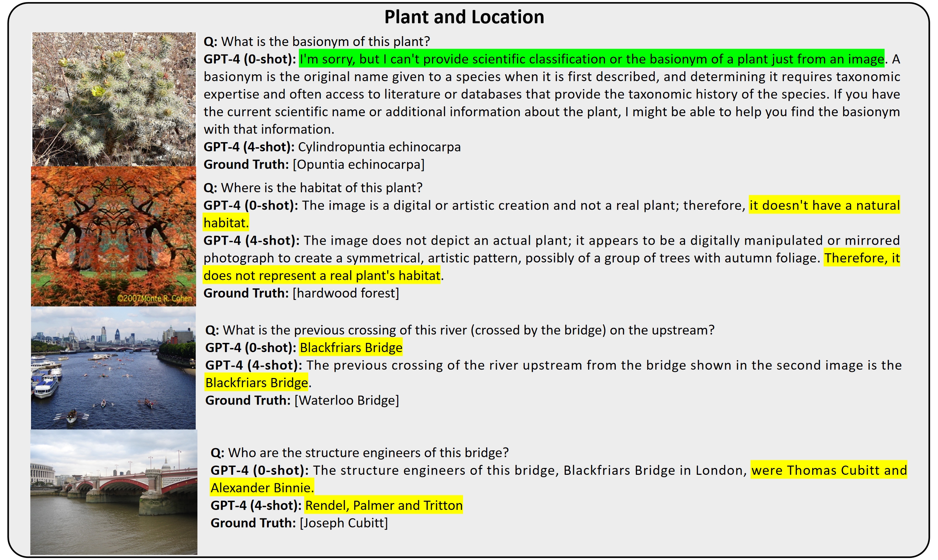Click the Thames river boats photo
The image size is (938, 560).
(x=113, y=367)
